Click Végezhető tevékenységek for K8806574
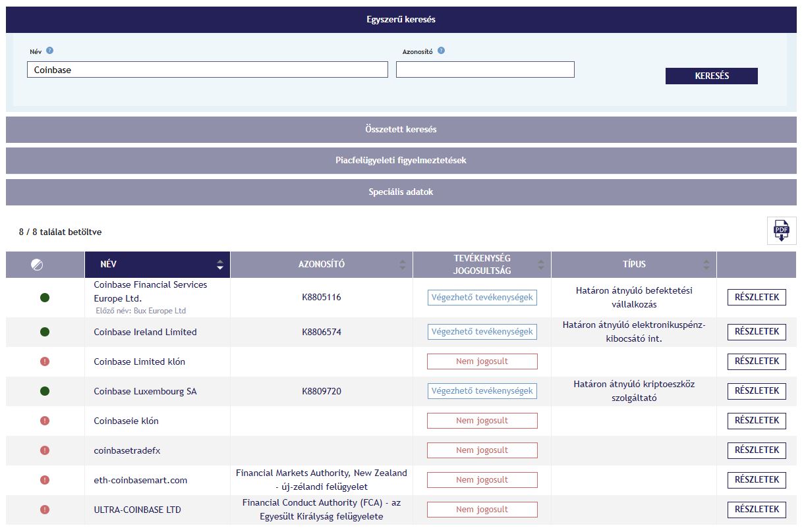The width and height of the screenshot is (804, 532). pyautogui.click(x=482, y=332)
